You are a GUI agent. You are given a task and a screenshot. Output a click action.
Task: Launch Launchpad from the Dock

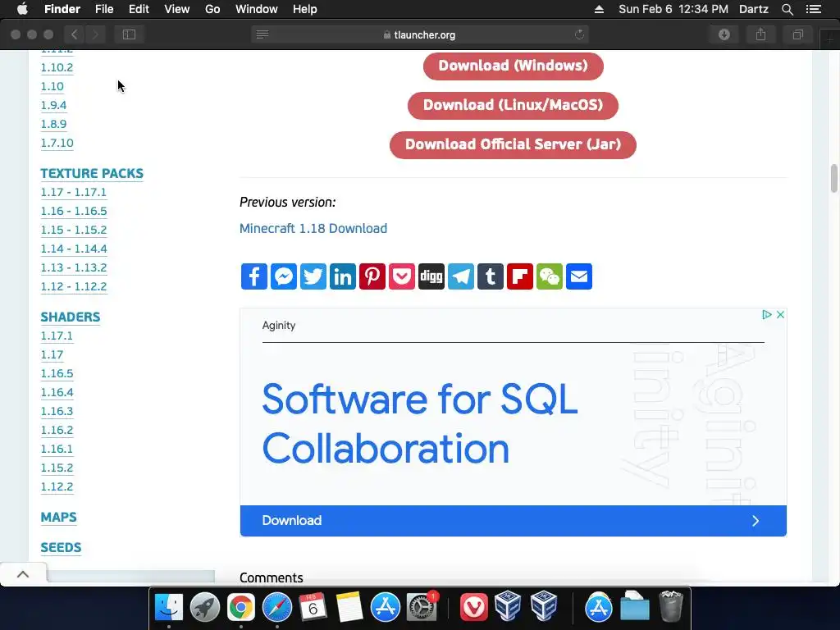pos(204,607)
